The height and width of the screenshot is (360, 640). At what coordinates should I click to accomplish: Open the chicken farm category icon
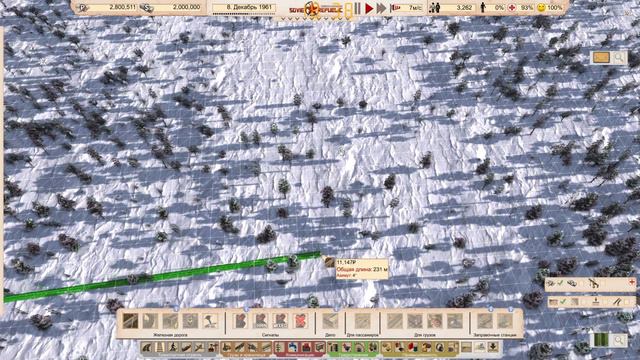click(346, 347)
